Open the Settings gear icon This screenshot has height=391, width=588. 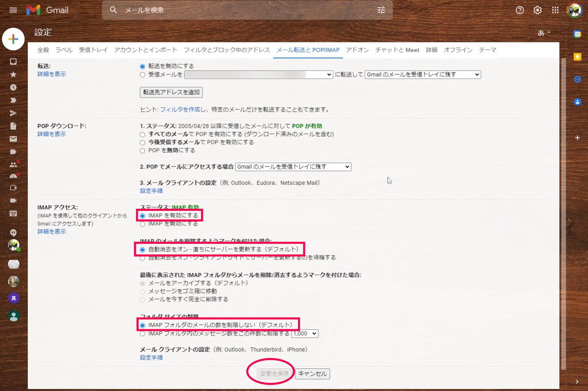coord(538,10)
